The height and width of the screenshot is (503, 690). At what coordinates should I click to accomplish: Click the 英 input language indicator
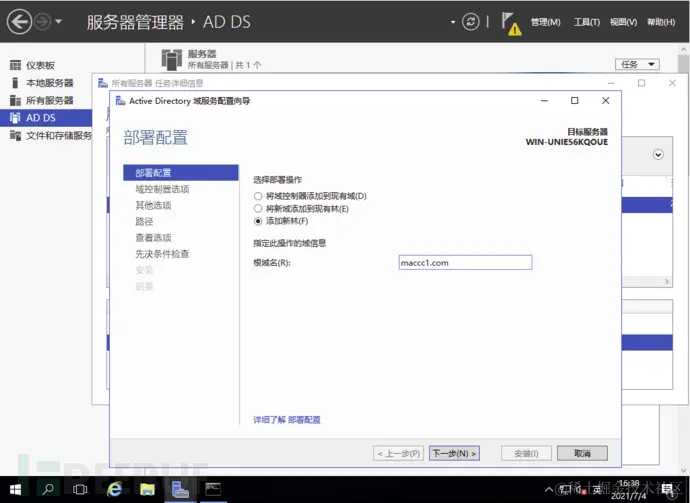tap(597, 489)
